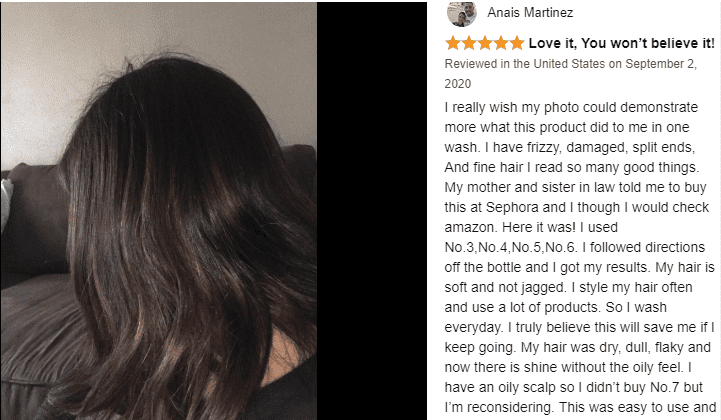Click the phrase shine without the oily feel
Image resolution: width=721 pixels, height=420 pixels.
tap(593, 368)
